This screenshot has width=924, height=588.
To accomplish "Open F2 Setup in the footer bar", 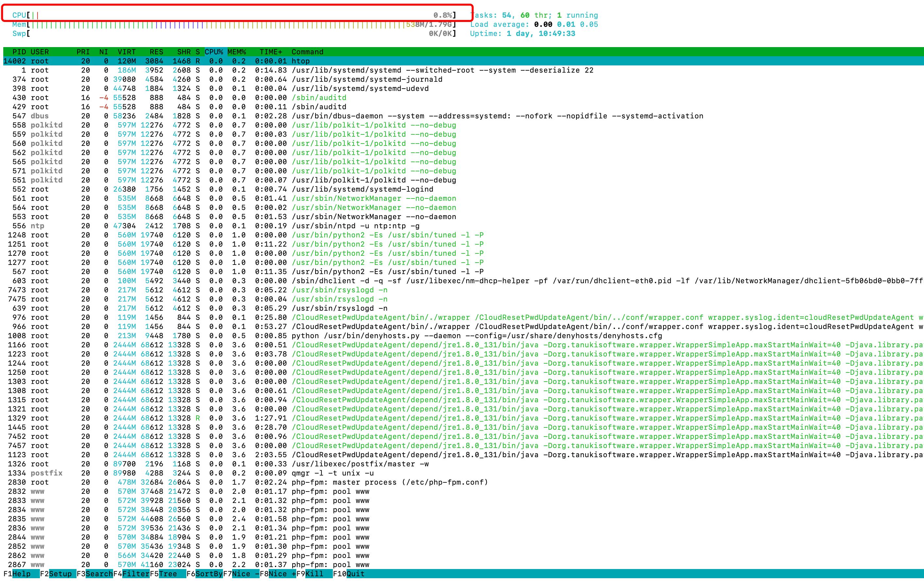I will [x=58, y=573].
